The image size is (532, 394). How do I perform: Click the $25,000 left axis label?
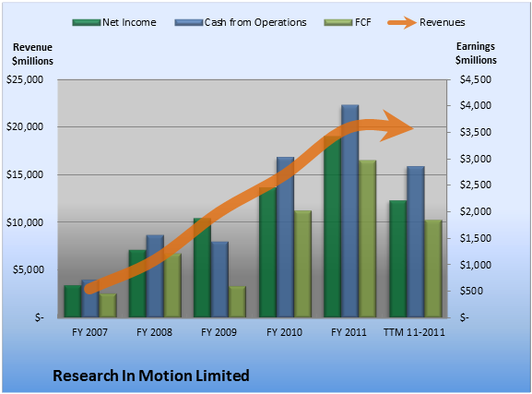coord(25,79)
